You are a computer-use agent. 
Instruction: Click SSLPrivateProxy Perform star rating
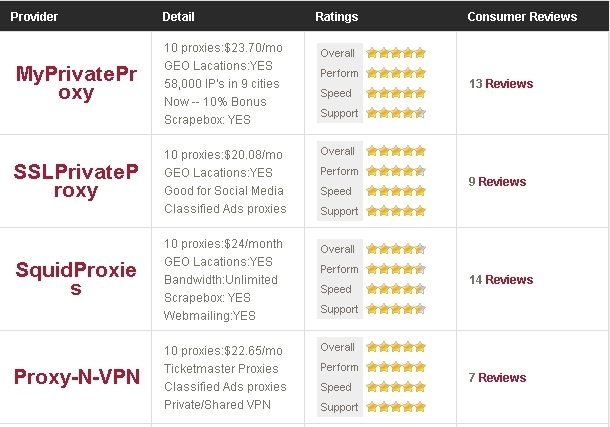396,171
